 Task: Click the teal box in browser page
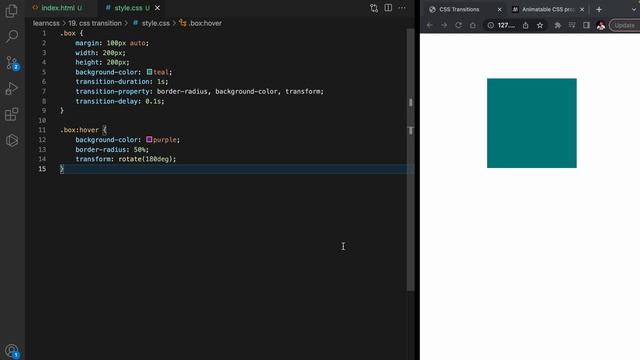(x=532, y=123)
